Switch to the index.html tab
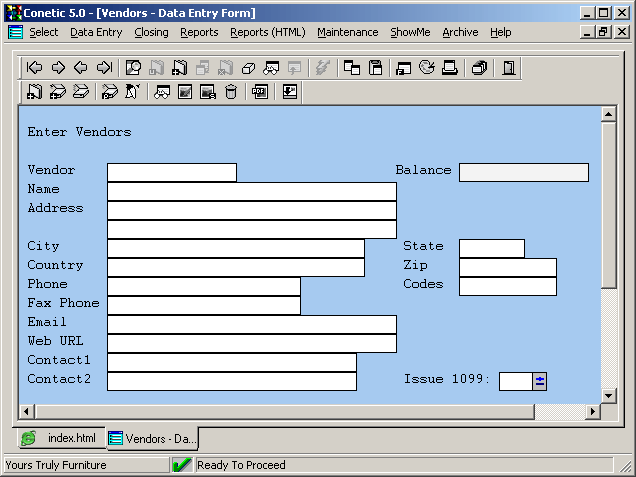The height and width of the screenshot is (477, 636). point(61,438)
